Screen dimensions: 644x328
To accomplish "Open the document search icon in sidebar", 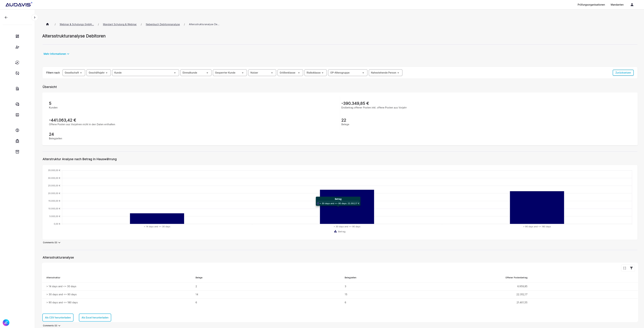I will click(17, 89).
